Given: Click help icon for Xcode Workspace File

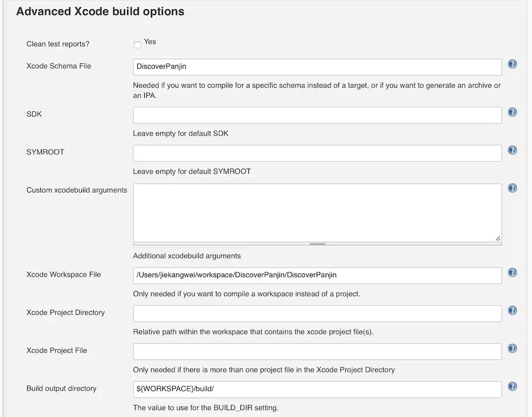Looking at the screenshot, I should point(512,272).
